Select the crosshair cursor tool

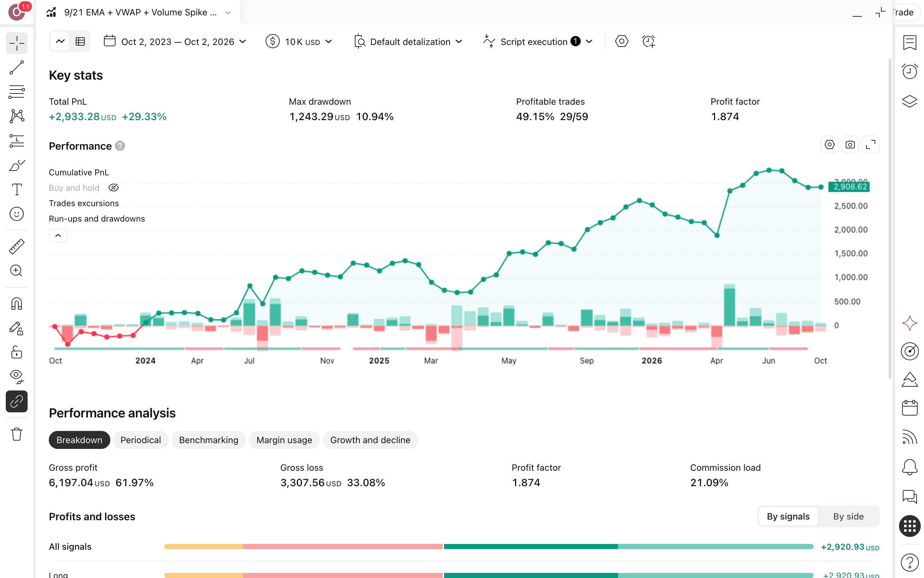17,43
